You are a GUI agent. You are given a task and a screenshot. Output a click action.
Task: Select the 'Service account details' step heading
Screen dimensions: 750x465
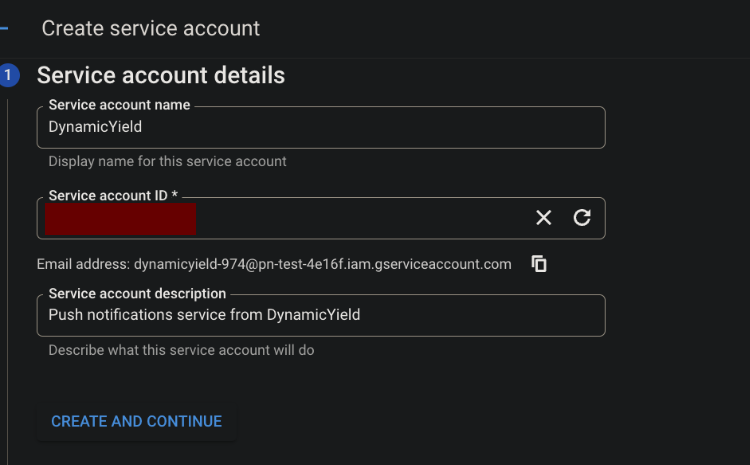tap(161, 75)
